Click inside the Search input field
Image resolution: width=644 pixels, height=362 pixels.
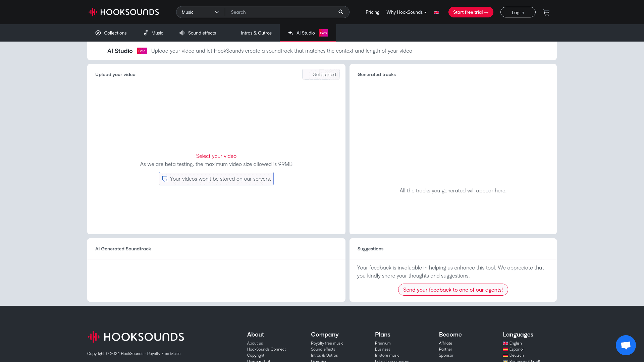point(282,12)
